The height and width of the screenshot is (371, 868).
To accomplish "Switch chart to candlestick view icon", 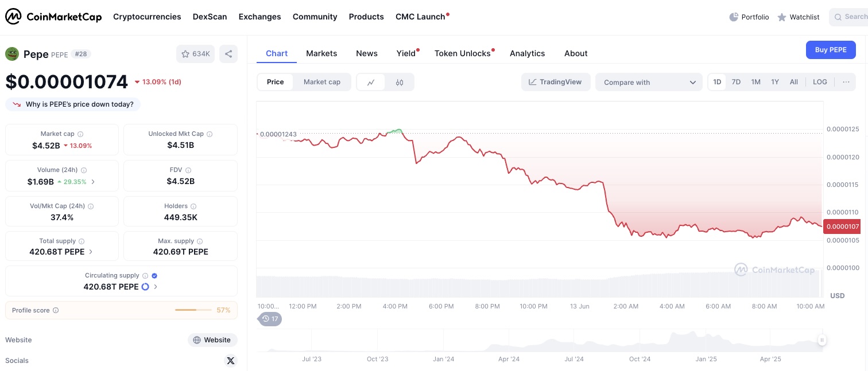I will tap(400, 82).
